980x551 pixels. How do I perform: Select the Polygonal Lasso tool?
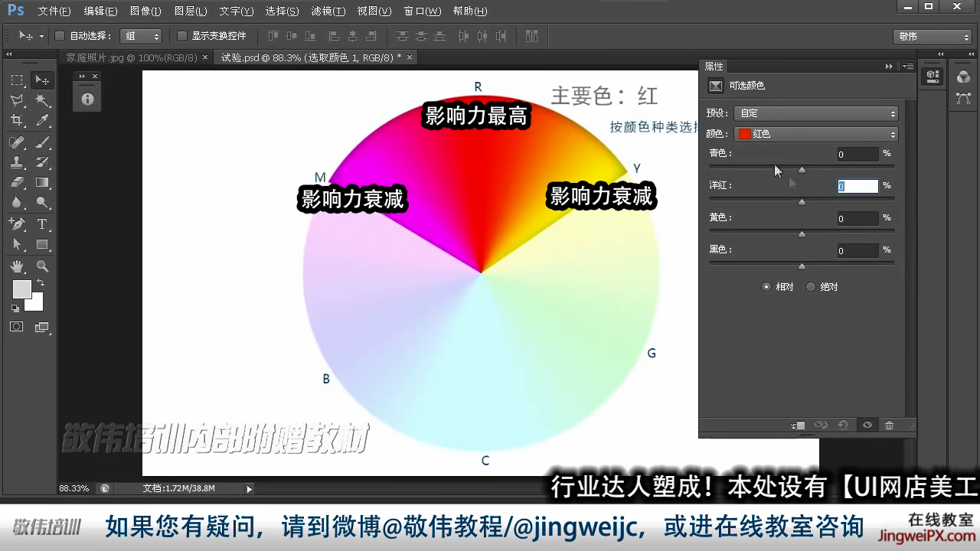[x=17, y=100]
